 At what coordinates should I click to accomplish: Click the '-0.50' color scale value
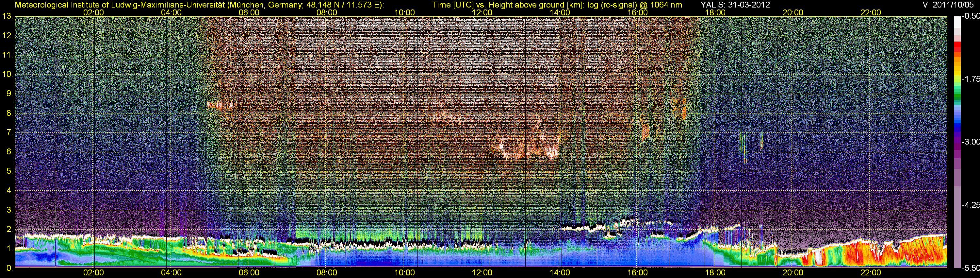tap(971, 16)
